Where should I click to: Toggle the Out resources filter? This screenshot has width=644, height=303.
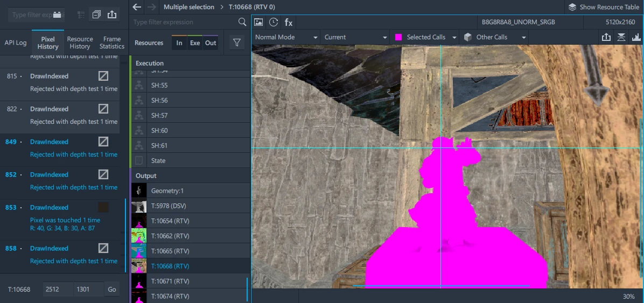tap(211, 43)
